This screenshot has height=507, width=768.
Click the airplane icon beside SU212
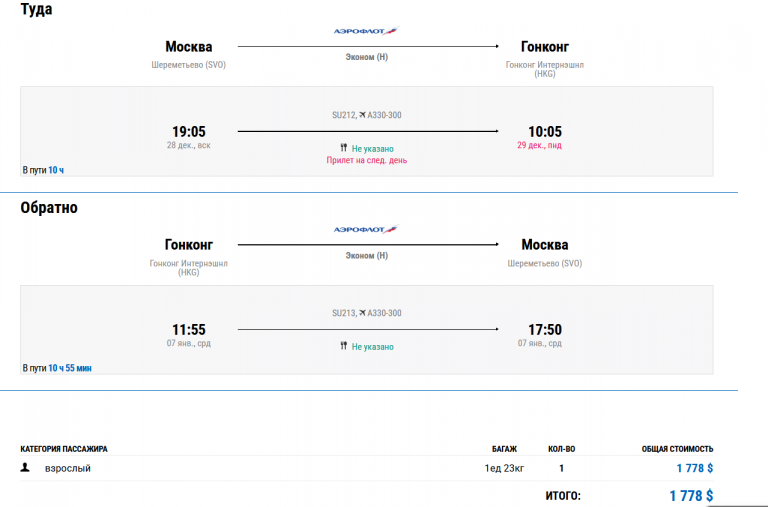[x=362, y=115]
